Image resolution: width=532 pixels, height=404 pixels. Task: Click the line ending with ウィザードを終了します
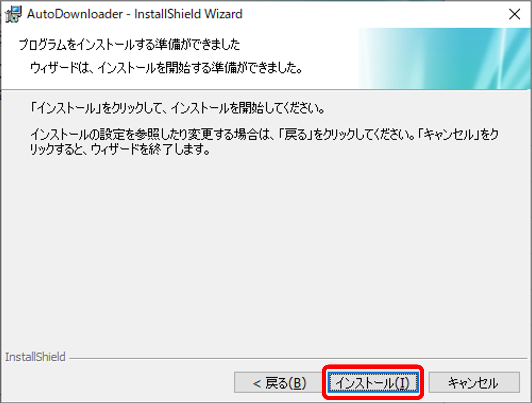pos(120,149)
